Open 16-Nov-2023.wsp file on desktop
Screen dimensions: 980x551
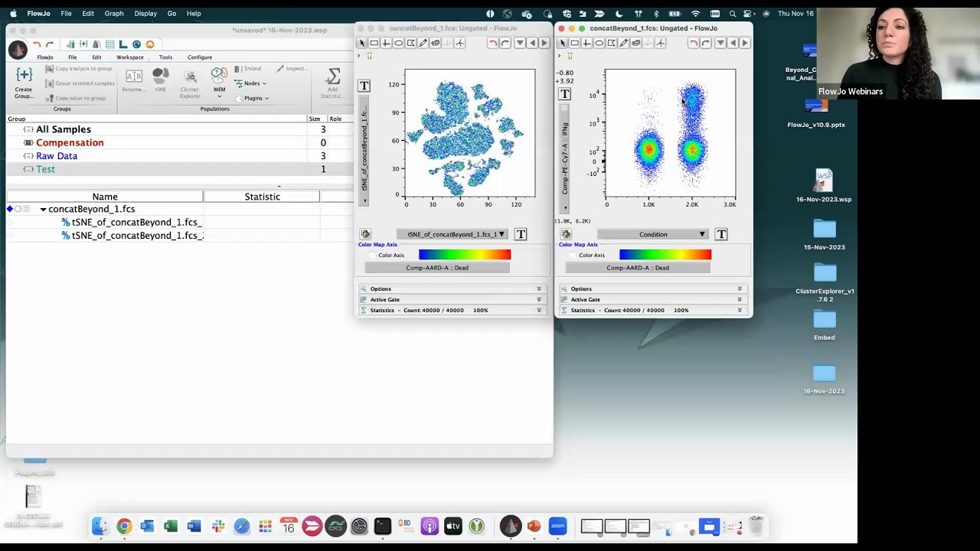point(824,186)
